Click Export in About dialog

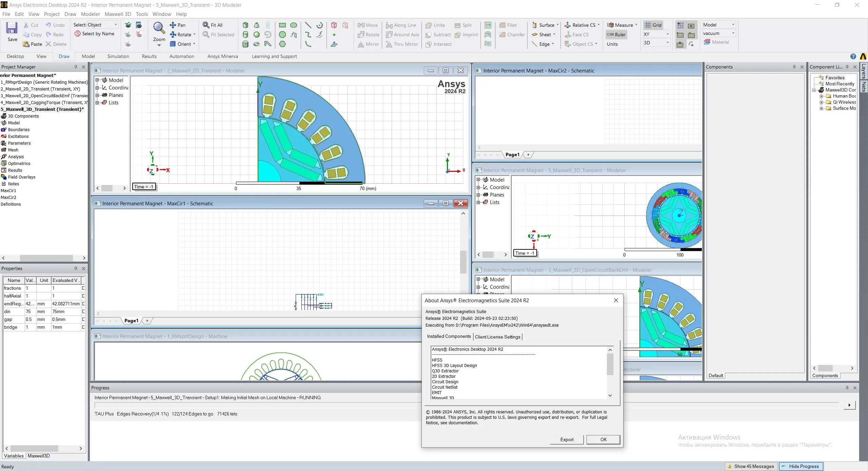[567, 439]
